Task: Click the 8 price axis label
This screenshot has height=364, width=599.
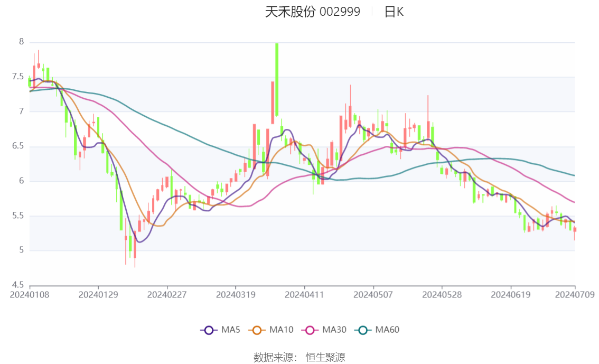Action: (21, 42)
